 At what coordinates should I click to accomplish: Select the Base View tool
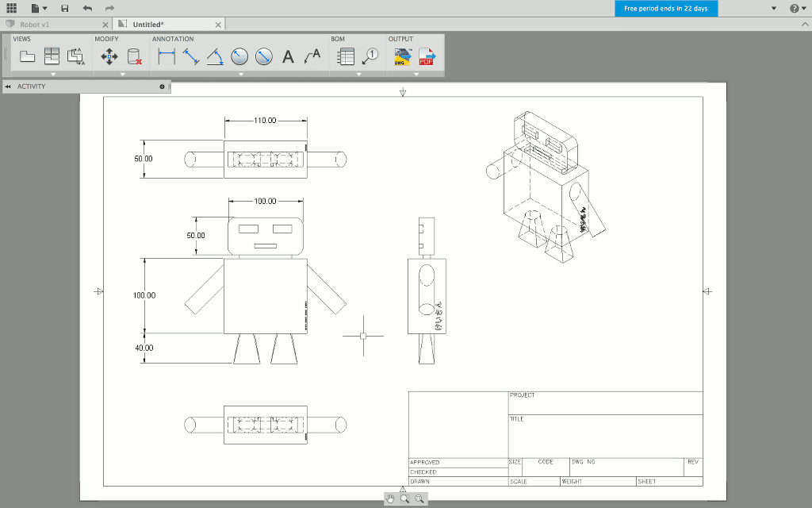[x=27, y=56]
